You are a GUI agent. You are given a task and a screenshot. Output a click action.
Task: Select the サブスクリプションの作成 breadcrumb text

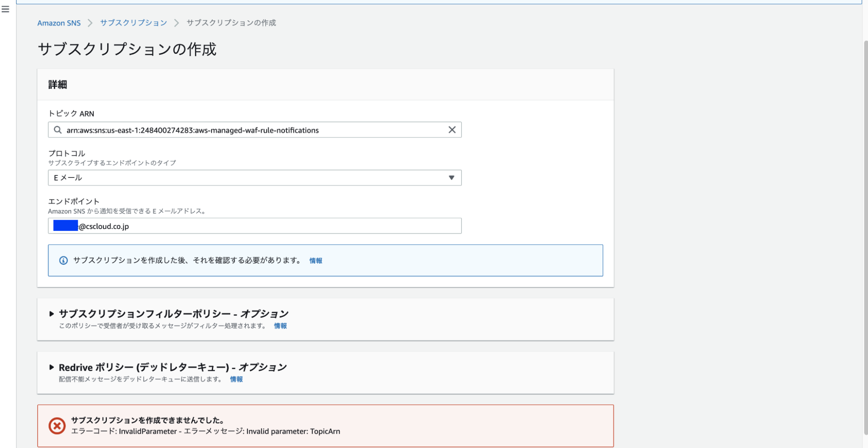coord(231,23)
